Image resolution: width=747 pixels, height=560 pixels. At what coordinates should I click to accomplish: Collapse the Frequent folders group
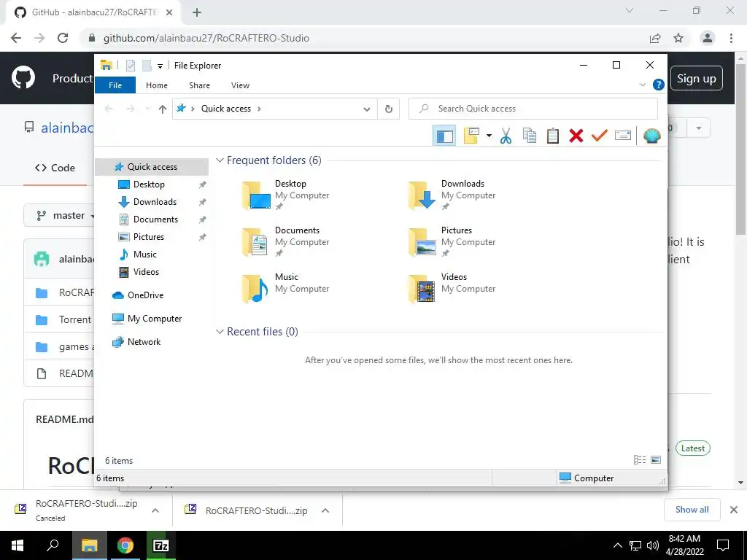pos(220,160)
